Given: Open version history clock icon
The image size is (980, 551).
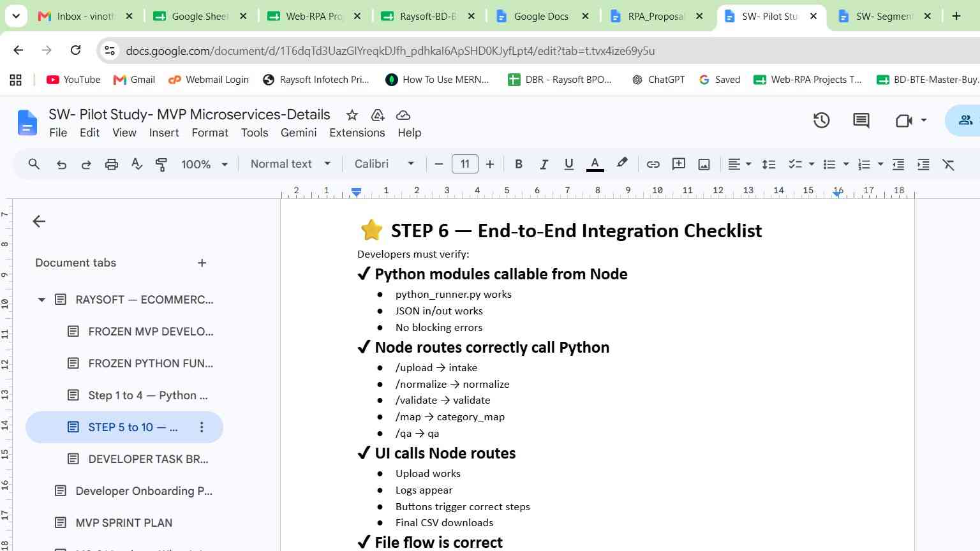Looking at the screenshot, I should [821, 120].
